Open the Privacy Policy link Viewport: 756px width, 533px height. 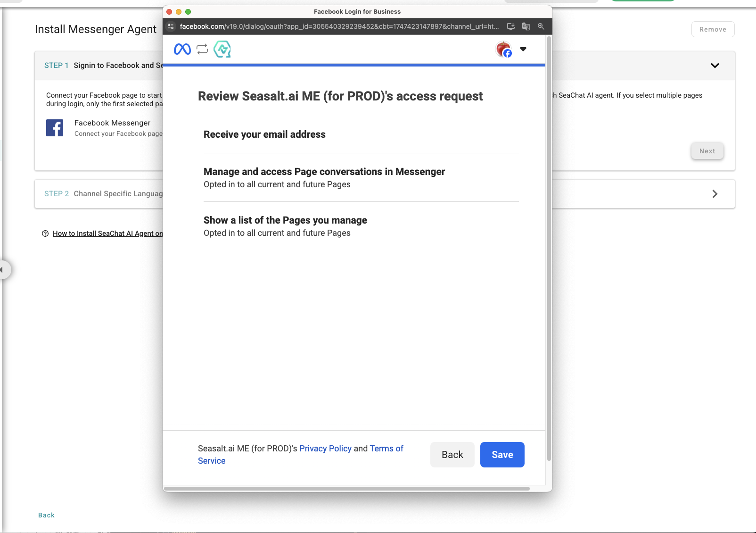pyautogui.click(x=325, y=449)
